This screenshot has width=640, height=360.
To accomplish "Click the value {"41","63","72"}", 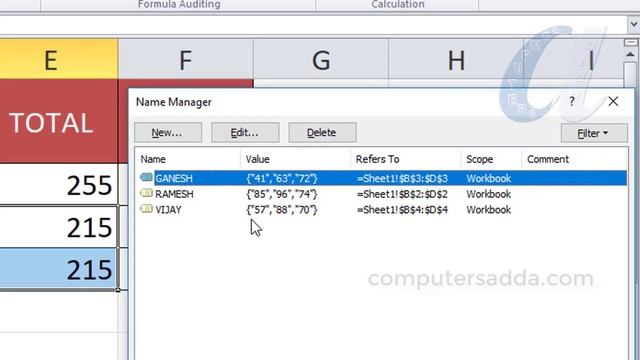I will (282, 178).
